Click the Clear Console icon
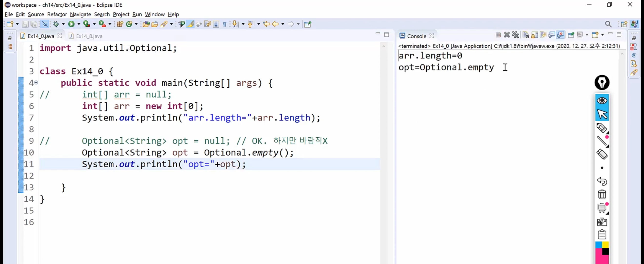This screenshot has height=264, width=644. tap(525, 35)
